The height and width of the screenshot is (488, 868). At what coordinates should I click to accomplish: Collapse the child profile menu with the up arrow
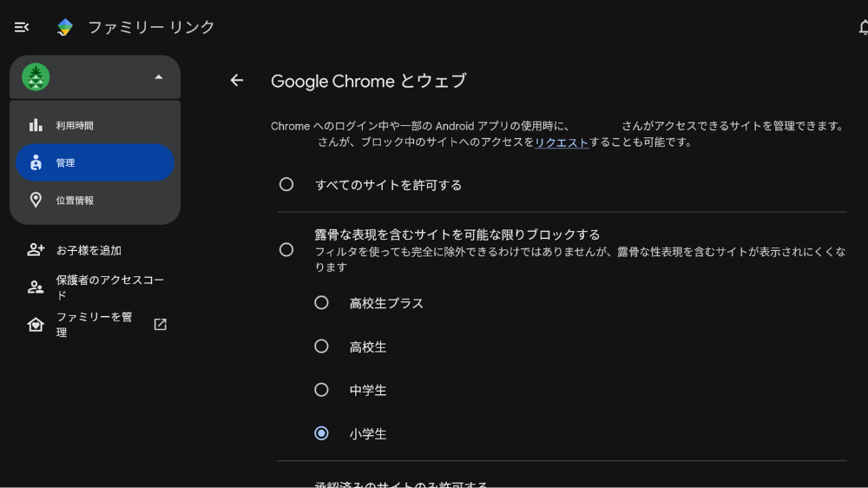coord(159,77)
